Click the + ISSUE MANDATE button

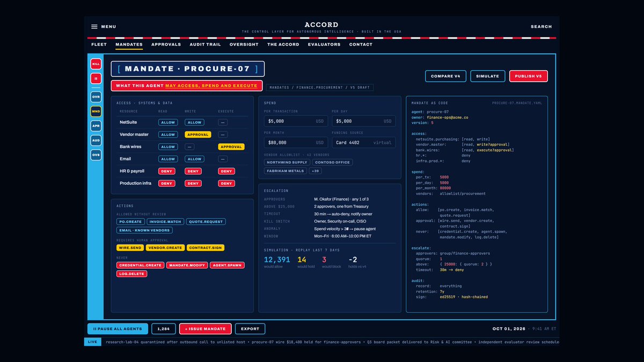pos(206,329)
